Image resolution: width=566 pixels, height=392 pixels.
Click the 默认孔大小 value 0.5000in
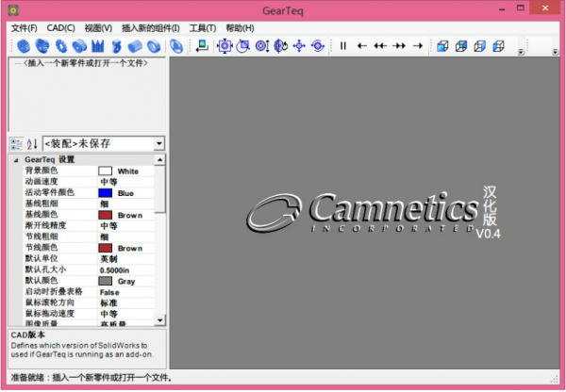[117, 269]
